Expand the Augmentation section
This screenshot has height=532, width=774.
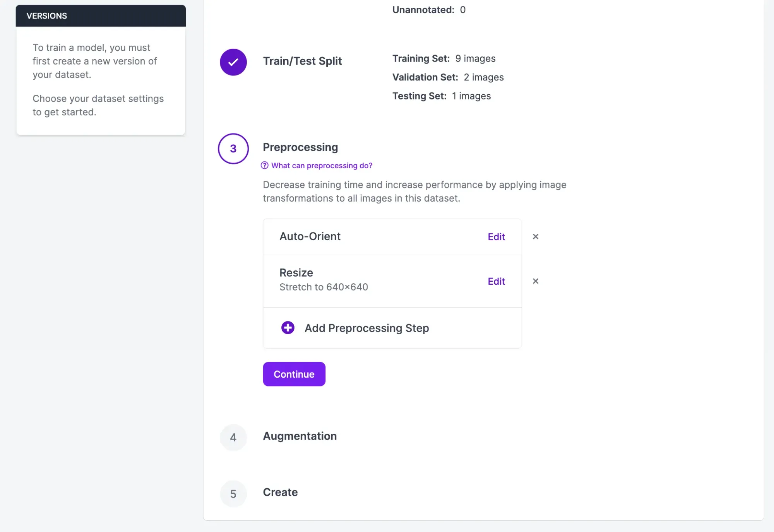[x=300, y=436]
